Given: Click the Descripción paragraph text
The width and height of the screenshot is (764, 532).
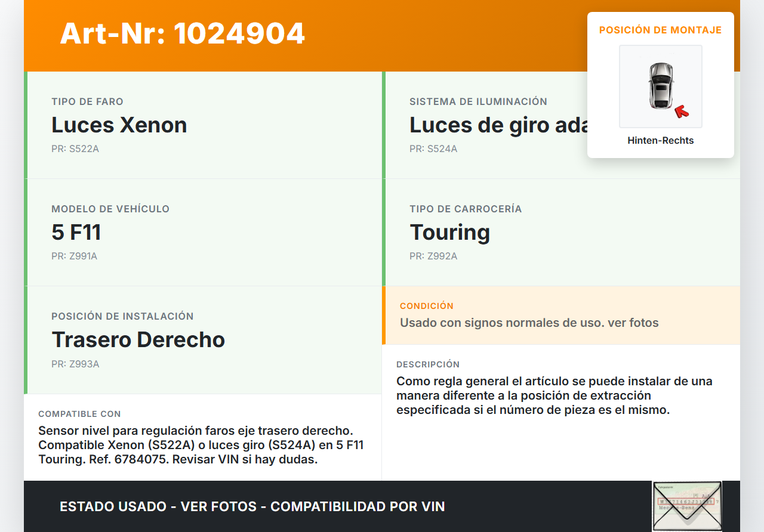Looking at the screenshot, I should pos(554,395).
